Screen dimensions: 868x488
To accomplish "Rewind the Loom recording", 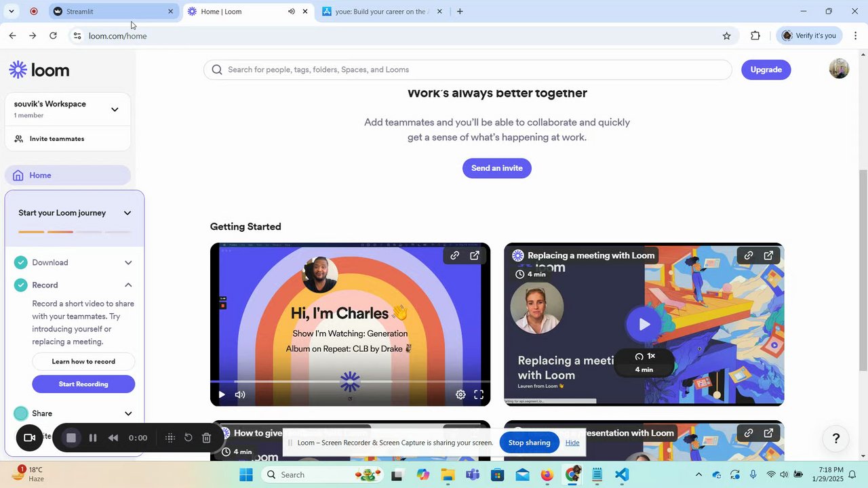I will [x=113, y=438].
